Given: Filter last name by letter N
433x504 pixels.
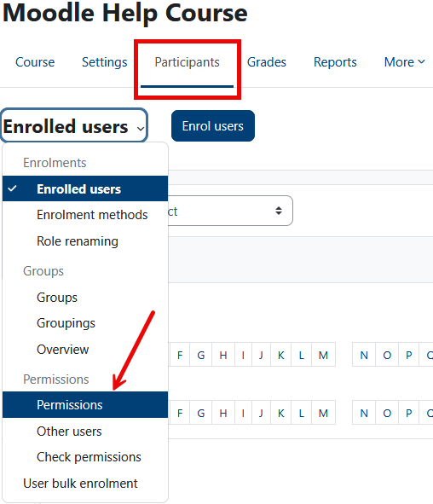Looking at the screenshot, I should (364, 413).
